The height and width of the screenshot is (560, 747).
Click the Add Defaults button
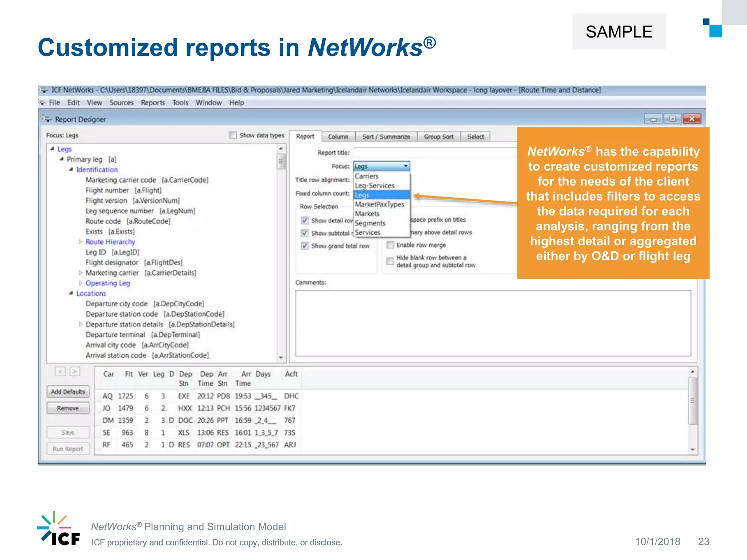tap(68, 392)
